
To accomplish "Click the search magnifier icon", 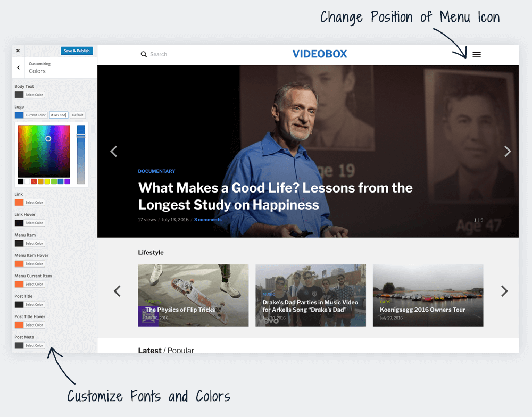I will click(144, 54).
